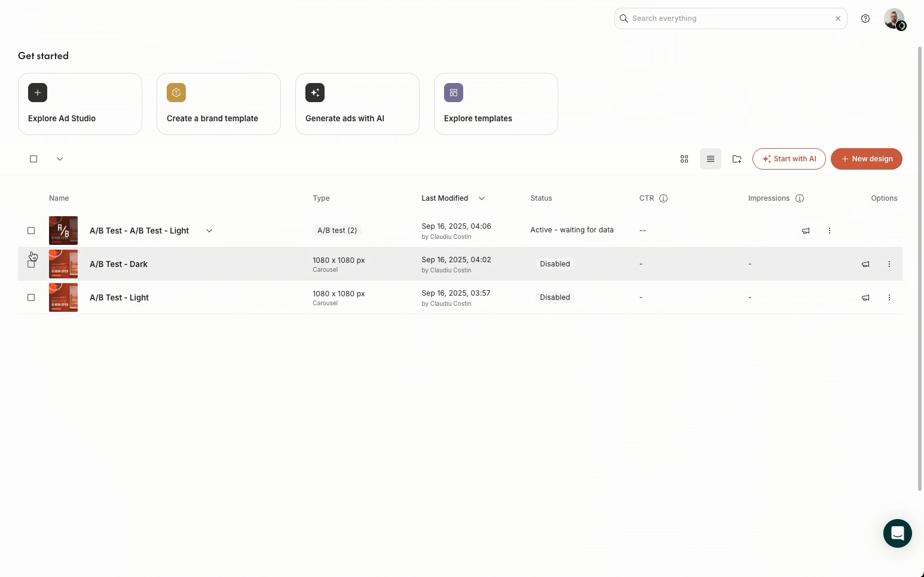Screen dimensions: 924x577
Task: Click the Impressions info icon
Action: point(800,198)
